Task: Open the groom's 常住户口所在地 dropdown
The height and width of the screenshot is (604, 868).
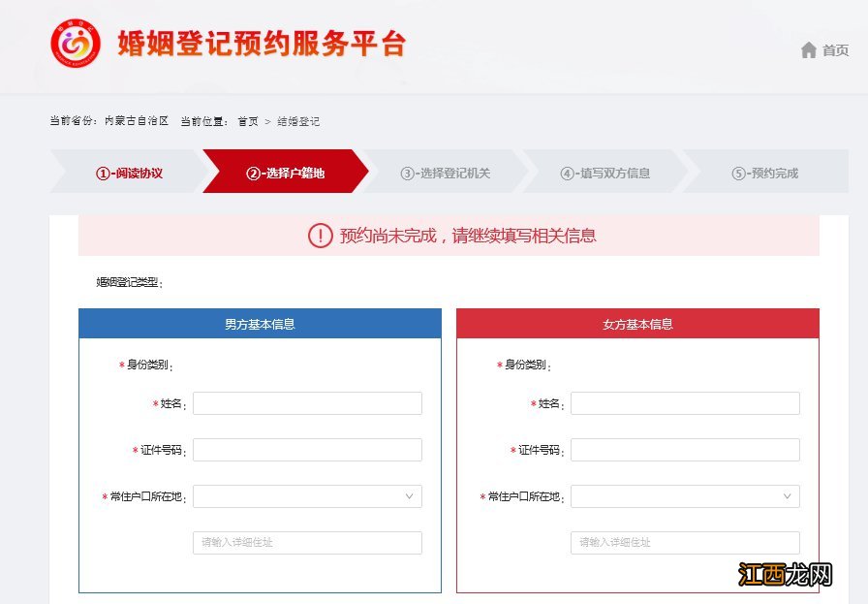Action: click(x=307, y=495)
